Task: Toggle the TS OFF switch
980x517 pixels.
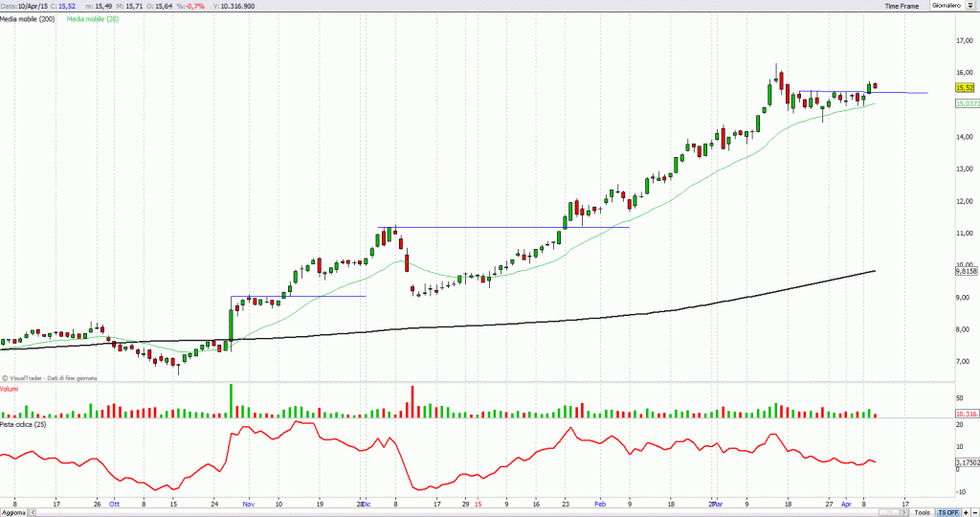Action: coord(949,512)
